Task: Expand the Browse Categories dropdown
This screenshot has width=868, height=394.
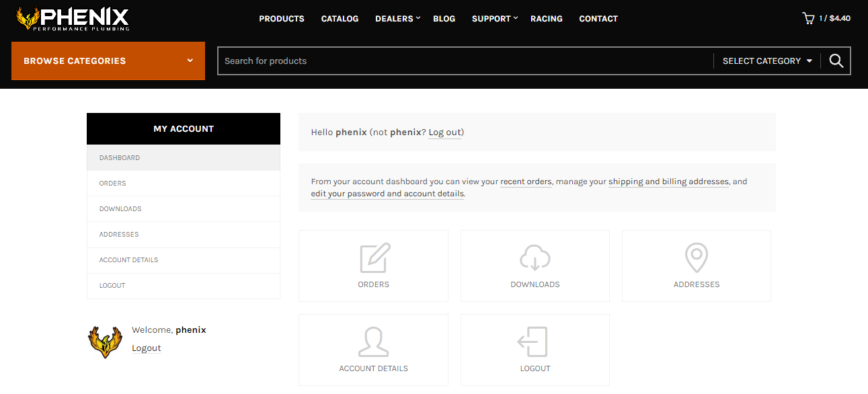Action: tap(108, 61)
